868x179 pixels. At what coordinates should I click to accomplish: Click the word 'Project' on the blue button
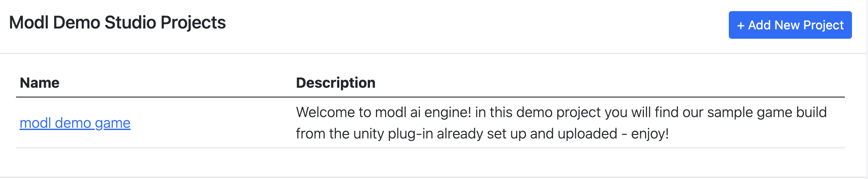824,25
